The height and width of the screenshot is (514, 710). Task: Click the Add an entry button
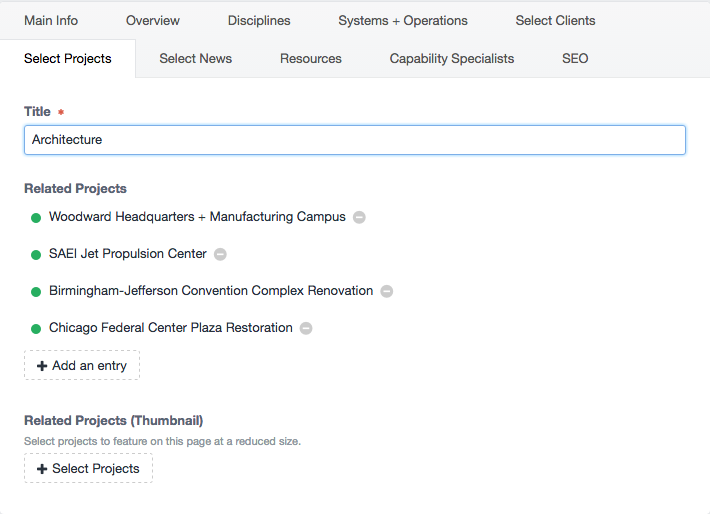click(82, 365)
